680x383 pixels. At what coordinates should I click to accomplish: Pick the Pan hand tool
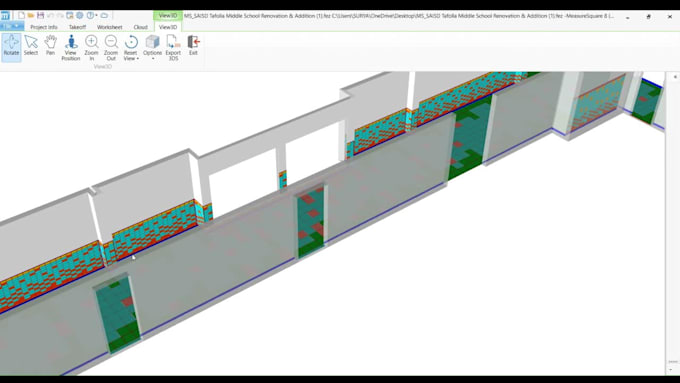50,47
